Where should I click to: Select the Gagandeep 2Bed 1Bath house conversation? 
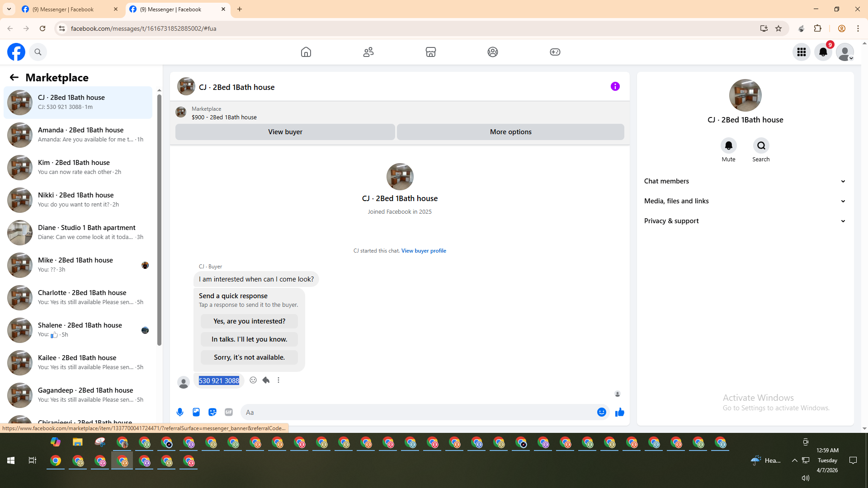point(78,395)
